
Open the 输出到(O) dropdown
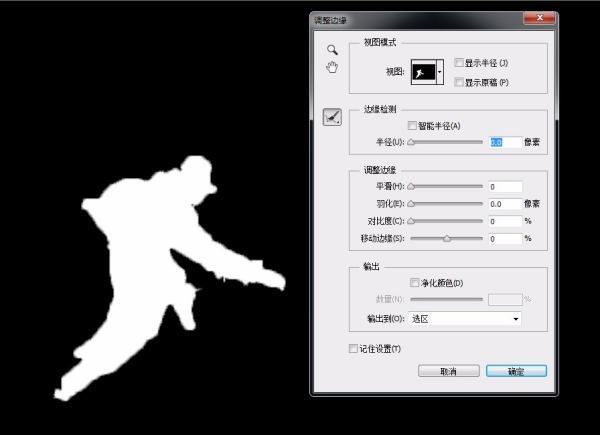point(465,319)
